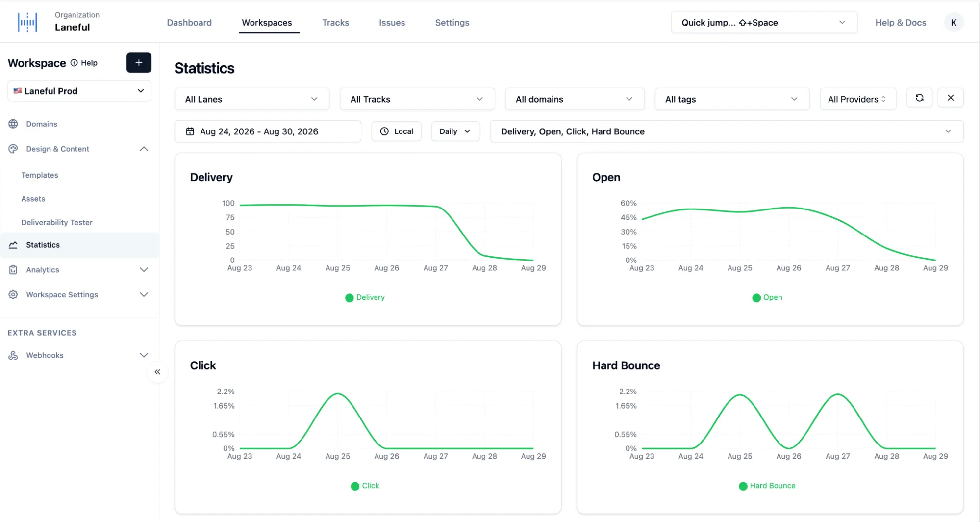Expand the Analytics section chevron
This screenshot has width=980, height=522.
(x=144, y=270)
